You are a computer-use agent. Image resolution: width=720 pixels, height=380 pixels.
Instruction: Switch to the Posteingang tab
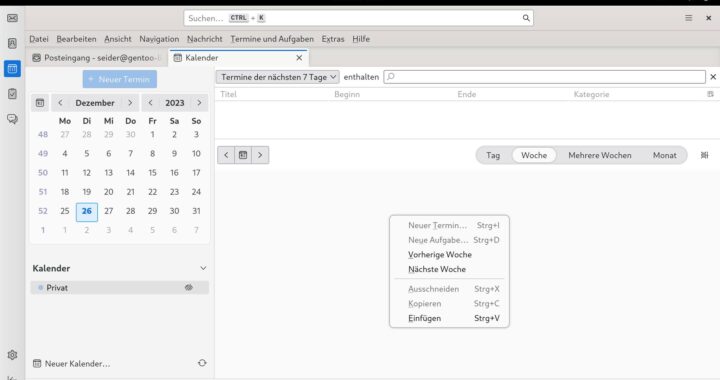click(97, 58)
